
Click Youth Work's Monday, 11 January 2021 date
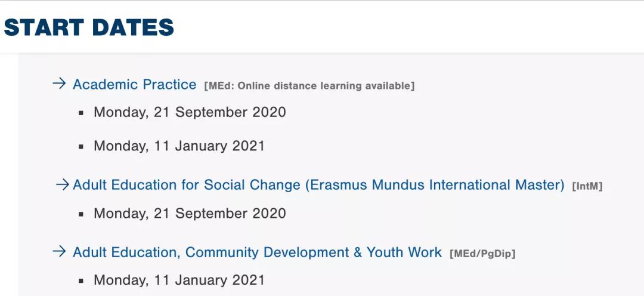click(x=179, y=280)
